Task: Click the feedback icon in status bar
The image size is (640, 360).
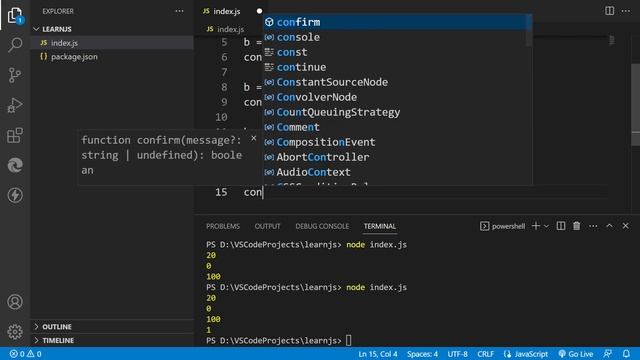Action: click(x=608, y=354)
